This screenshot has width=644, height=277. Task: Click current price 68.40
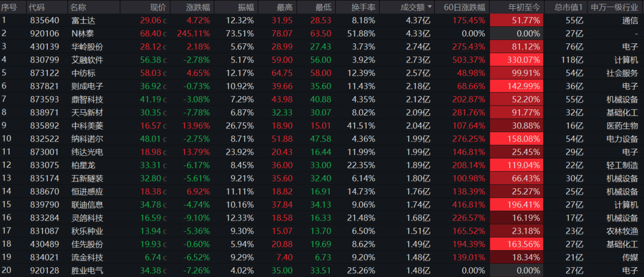151,33
